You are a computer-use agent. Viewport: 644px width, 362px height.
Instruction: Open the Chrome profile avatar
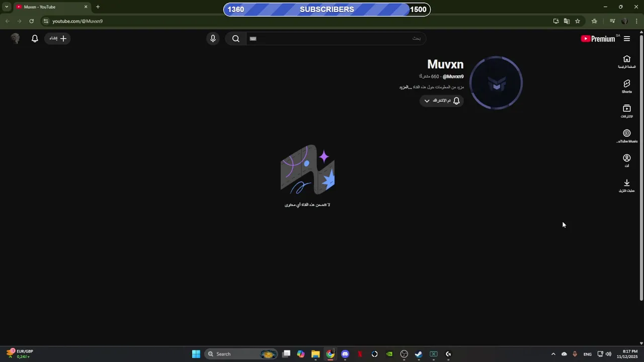pyautogui.click(x=624, y=21)
